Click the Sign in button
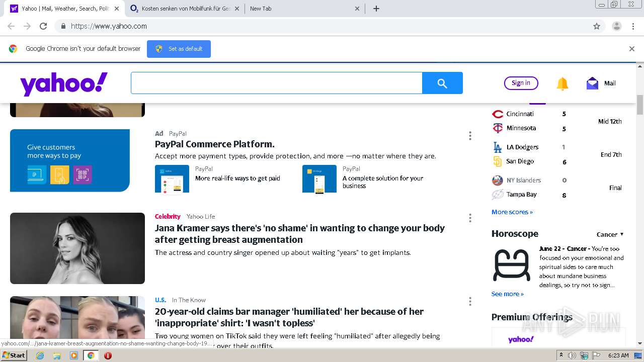This screenshot has width=644, height=362. tap(521, 83)
